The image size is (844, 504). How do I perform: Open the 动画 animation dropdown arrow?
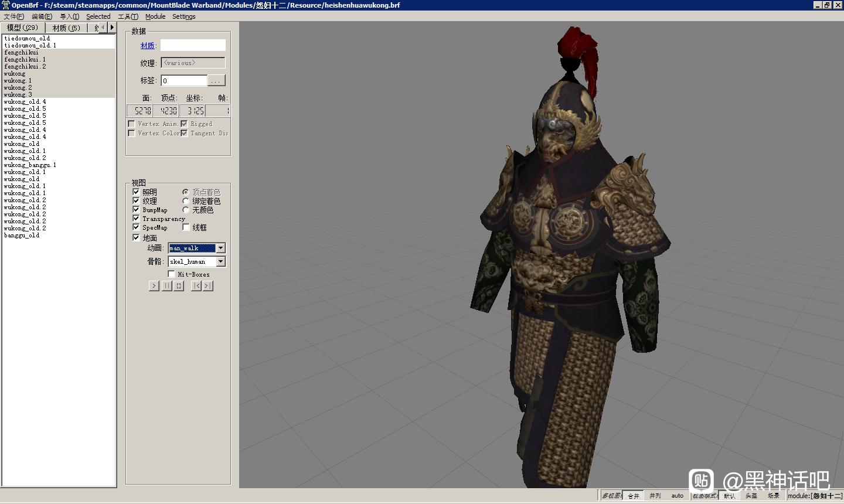[220, 248]
